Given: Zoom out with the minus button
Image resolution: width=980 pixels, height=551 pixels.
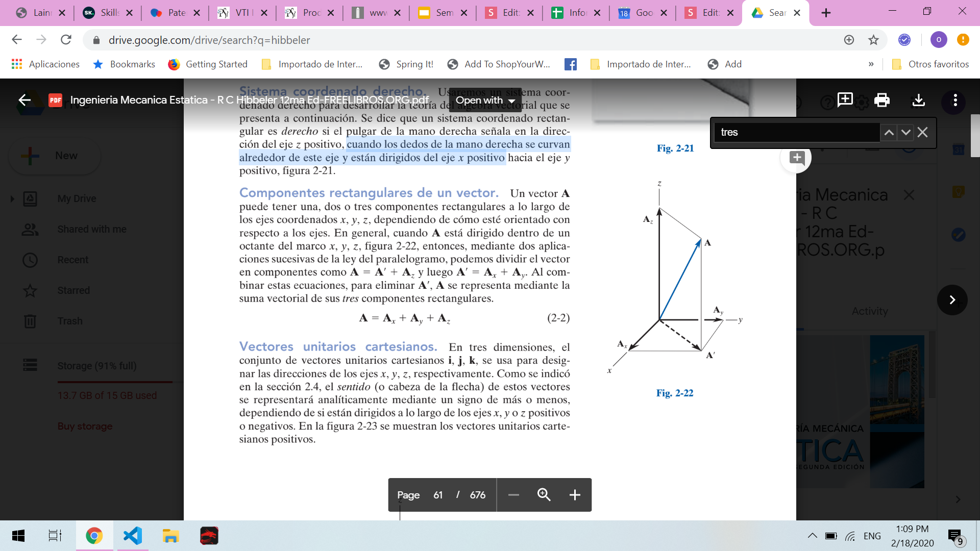Looking at the screenshot, I should pyautogui.click(x=513, y=495).
